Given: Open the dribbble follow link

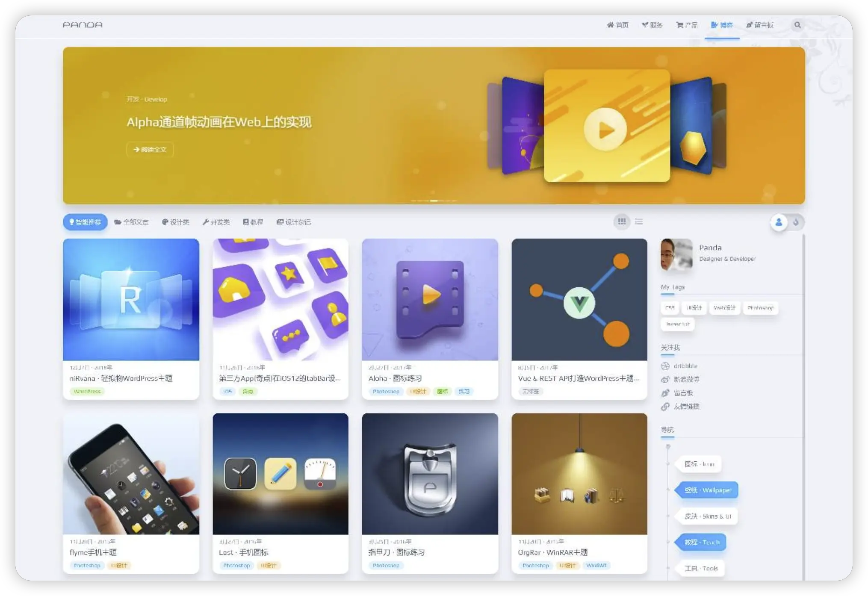Looking at the screenshot, I should point(679,366).
